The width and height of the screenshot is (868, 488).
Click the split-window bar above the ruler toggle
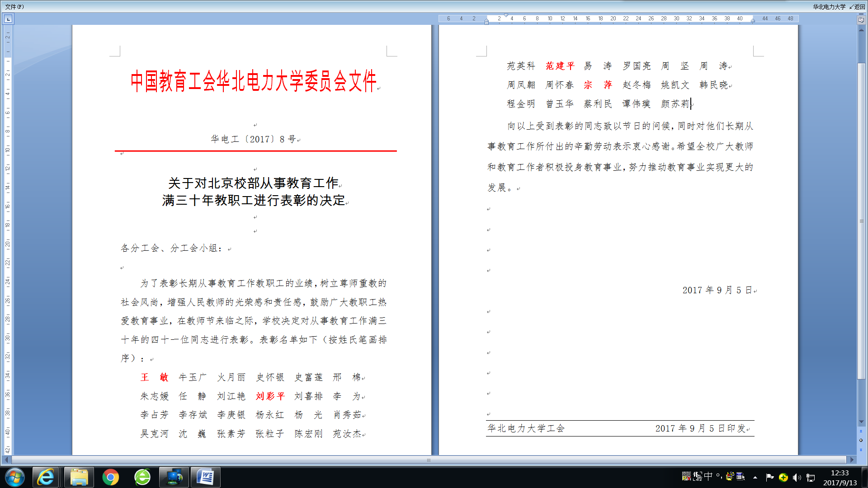pyautogui.click(x=861, y=14)
